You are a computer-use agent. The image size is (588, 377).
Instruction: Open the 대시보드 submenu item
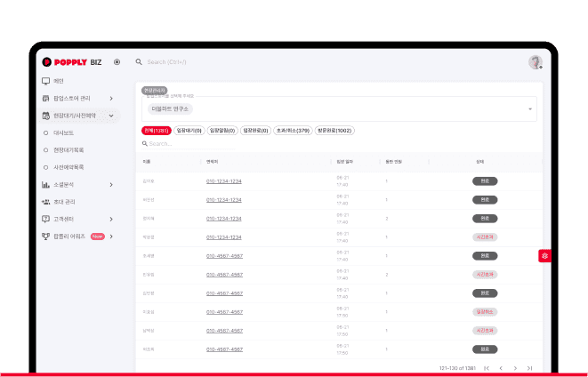(x=63, y=133)
